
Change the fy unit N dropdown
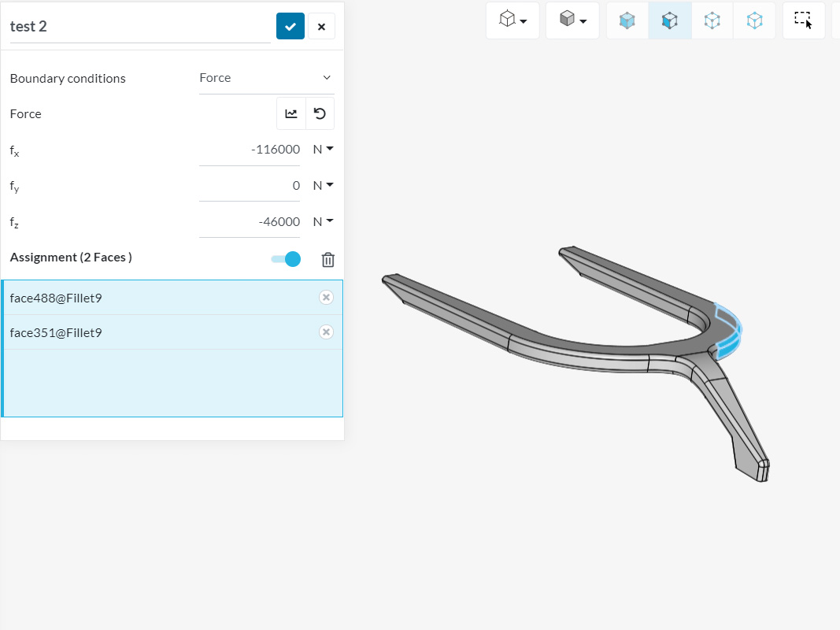[x=323, y=185]
